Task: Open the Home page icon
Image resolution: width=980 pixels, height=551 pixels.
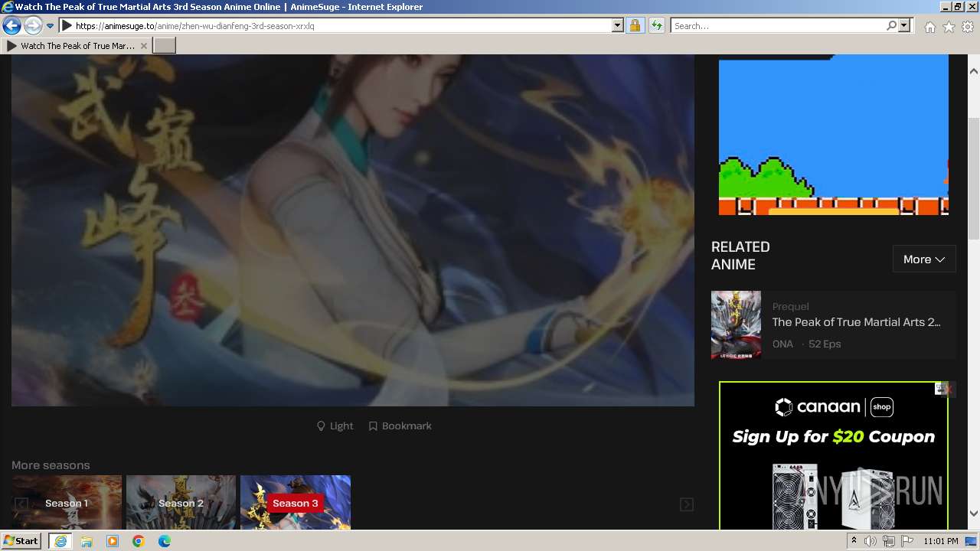Action: [x=929, y=27]
